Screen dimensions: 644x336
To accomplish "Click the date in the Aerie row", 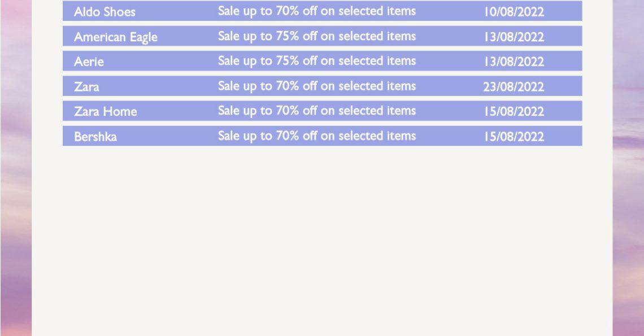I will (x=514, y=62).
